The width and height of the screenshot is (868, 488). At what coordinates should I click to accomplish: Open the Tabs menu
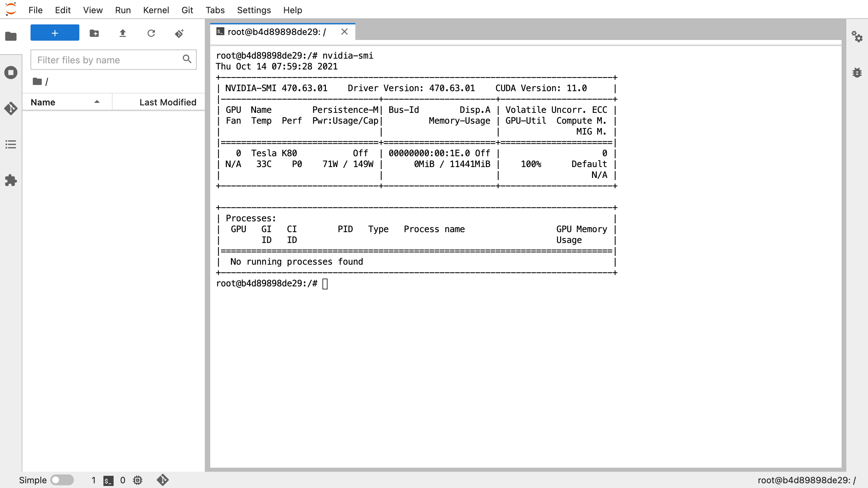(215, 10)
